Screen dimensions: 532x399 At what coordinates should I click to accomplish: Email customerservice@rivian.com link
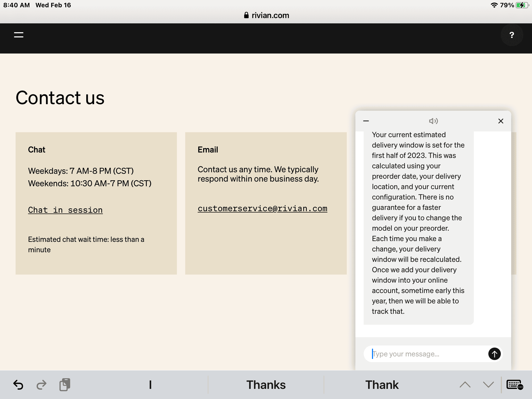[x=262, y=209]
